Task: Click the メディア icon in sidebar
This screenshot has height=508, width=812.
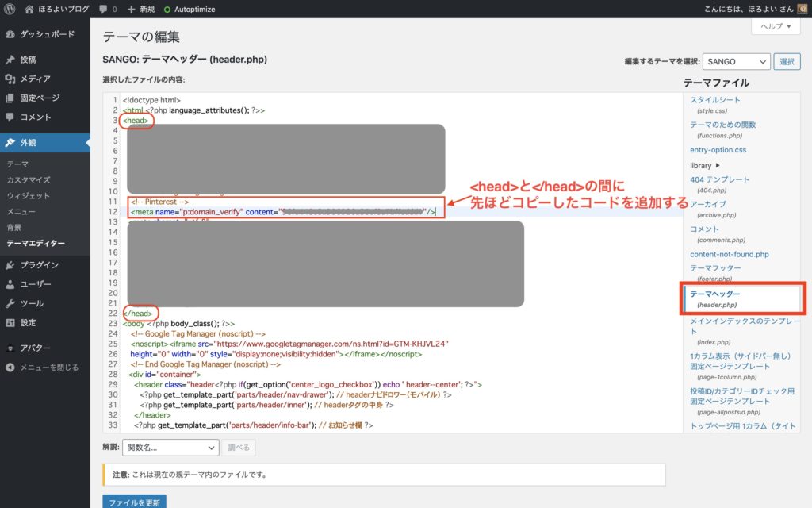Action: (10, 79)
